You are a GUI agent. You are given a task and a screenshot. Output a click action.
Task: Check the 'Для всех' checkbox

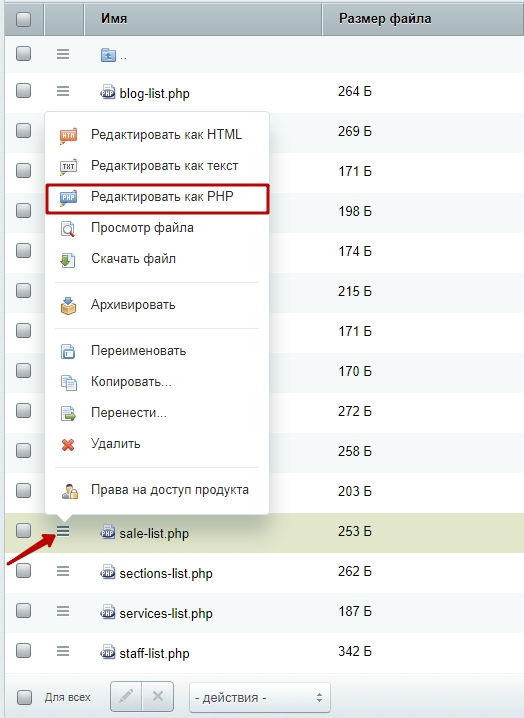point(24,697)
